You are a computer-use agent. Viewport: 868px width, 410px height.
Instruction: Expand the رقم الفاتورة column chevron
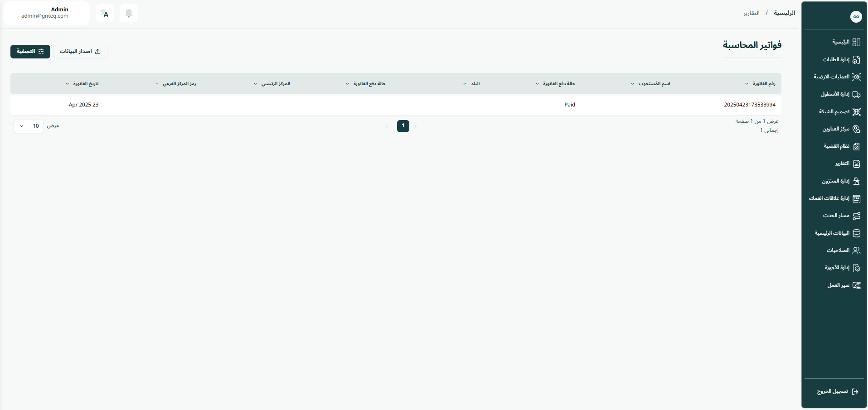click(x=747, y=84)
